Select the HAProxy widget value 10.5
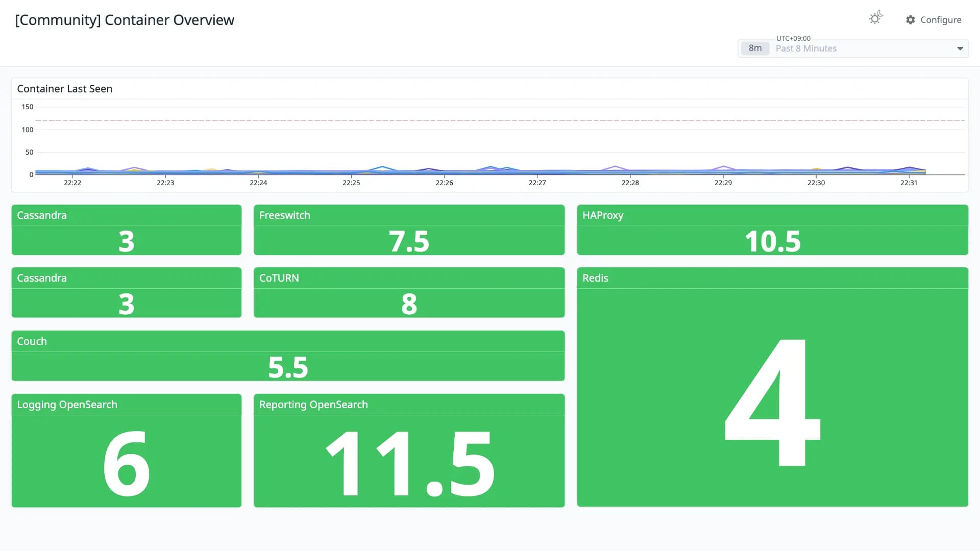980x551 pixels. pyautogui.click(x=773, y=241)
